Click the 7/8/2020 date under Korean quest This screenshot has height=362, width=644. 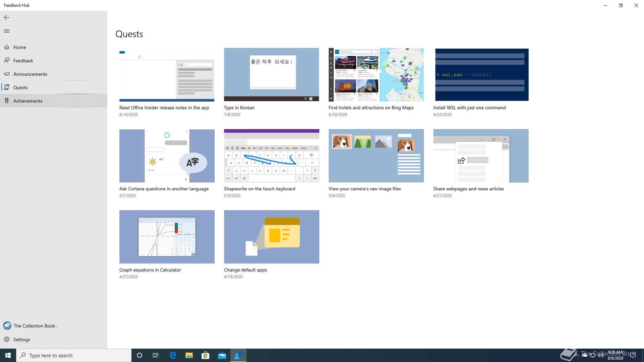pyautogui.click(x=232, y=115)
